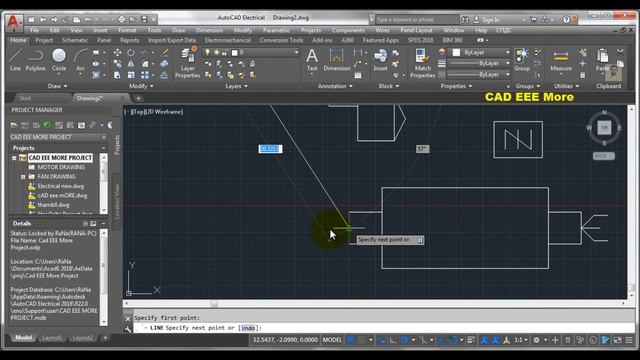Select the Dimension tool

[337, 60]
